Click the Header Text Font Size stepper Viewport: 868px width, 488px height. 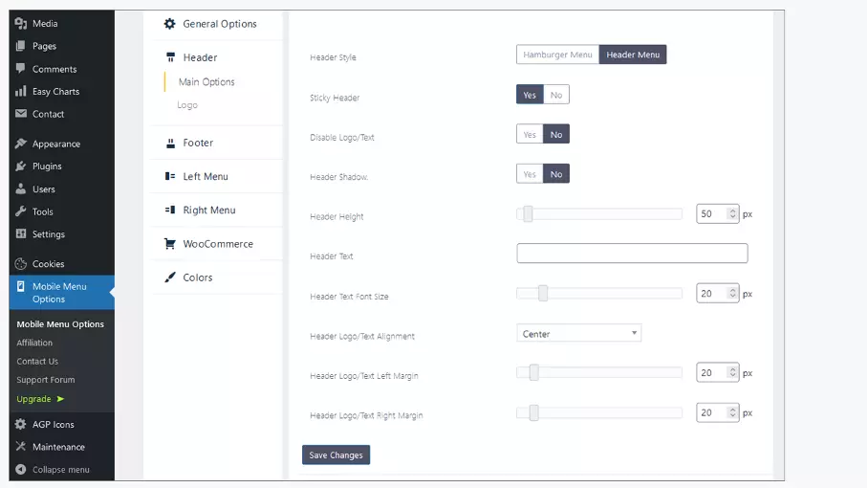pyautogui.click(x=732, y=294)
